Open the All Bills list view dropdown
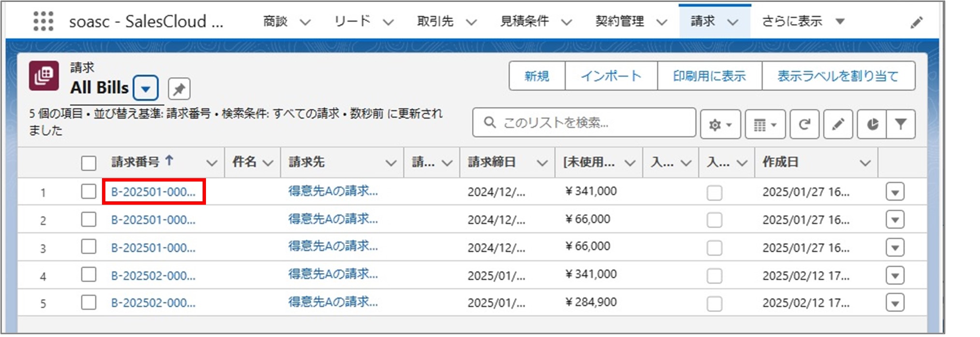The width and height of the screenshot is (980, 337). (146, 88)
